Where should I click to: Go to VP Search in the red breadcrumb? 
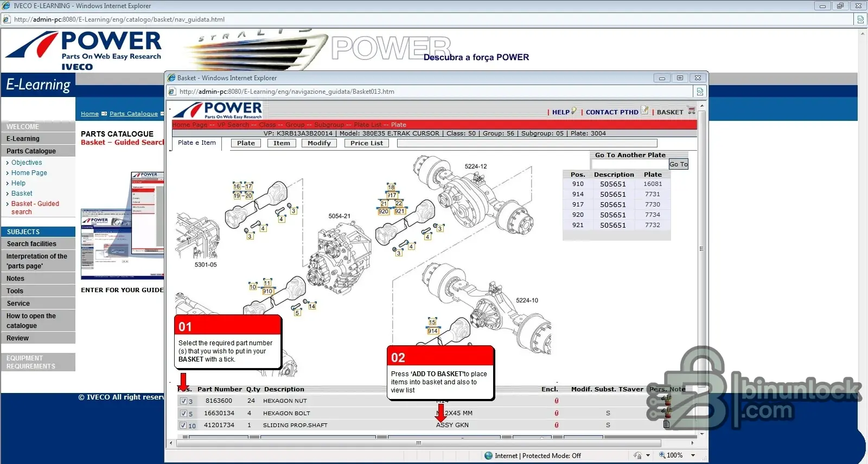tap(233, 125)
